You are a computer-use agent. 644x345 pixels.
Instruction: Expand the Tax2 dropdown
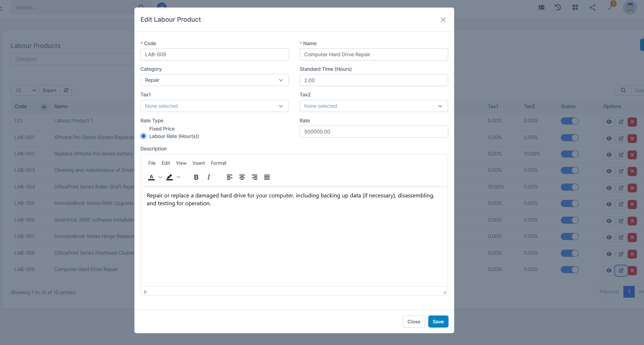[374, 106]
